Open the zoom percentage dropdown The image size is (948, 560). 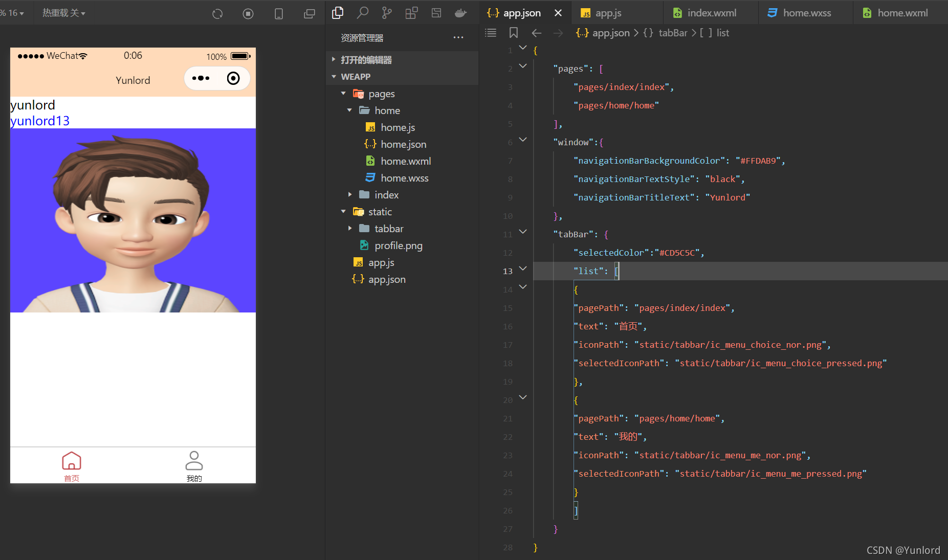[12, 13]
